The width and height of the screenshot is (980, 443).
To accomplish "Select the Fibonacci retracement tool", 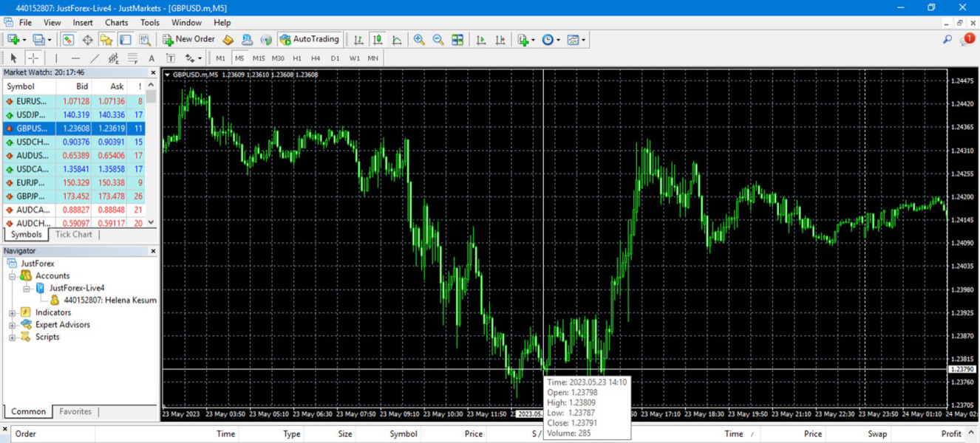I will [x=133, y=58].
